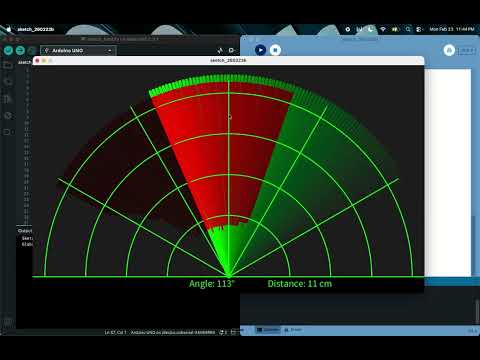Click the notifications icon in Arduino status bar
Screen dimensions: 480x360
coord(223,332)
